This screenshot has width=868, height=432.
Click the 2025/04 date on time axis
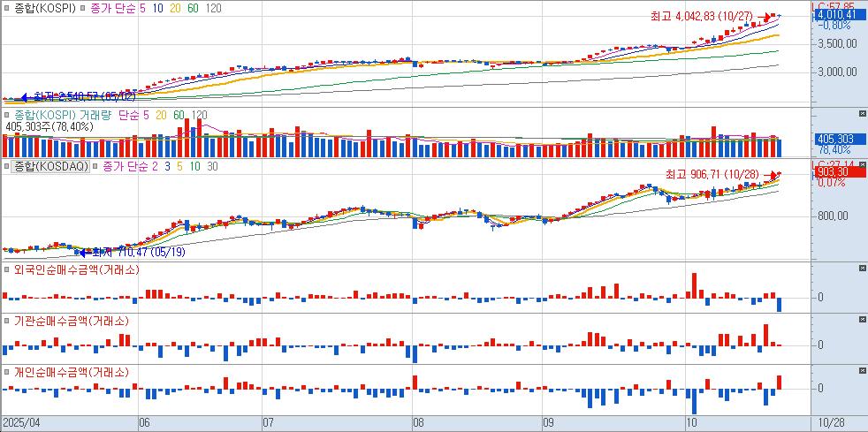tap(20, 422)
